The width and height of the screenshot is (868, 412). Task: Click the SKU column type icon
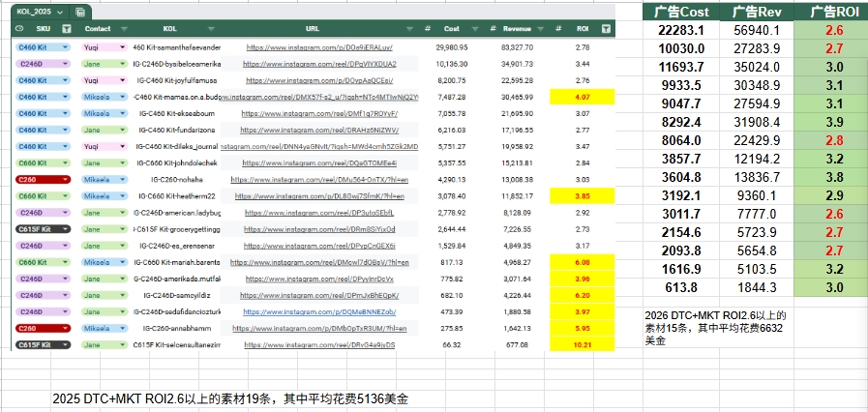click(19, 29)
